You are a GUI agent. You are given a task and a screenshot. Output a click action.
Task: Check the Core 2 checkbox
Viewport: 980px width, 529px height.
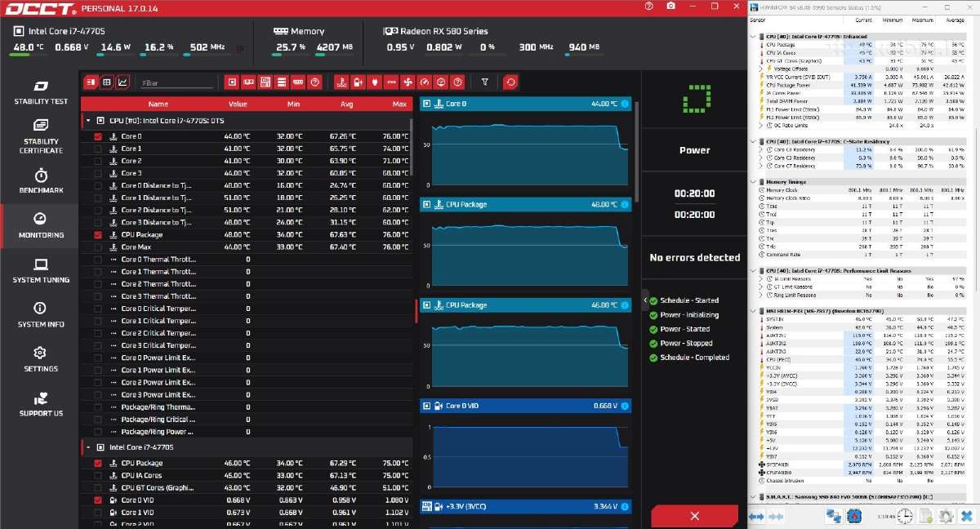pyautogui.click(x=98, y=161)
